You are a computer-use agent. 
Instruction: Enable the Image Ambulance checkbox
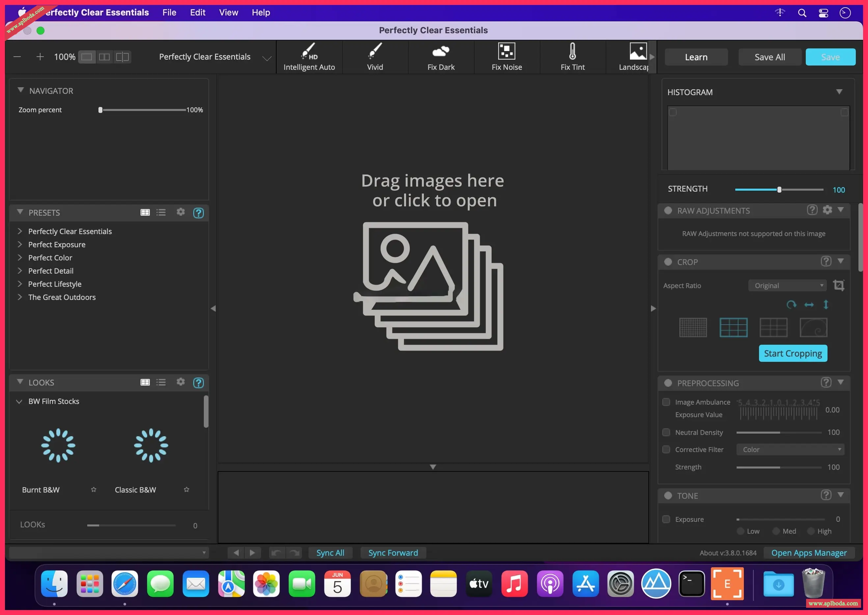tap(666, 402)
